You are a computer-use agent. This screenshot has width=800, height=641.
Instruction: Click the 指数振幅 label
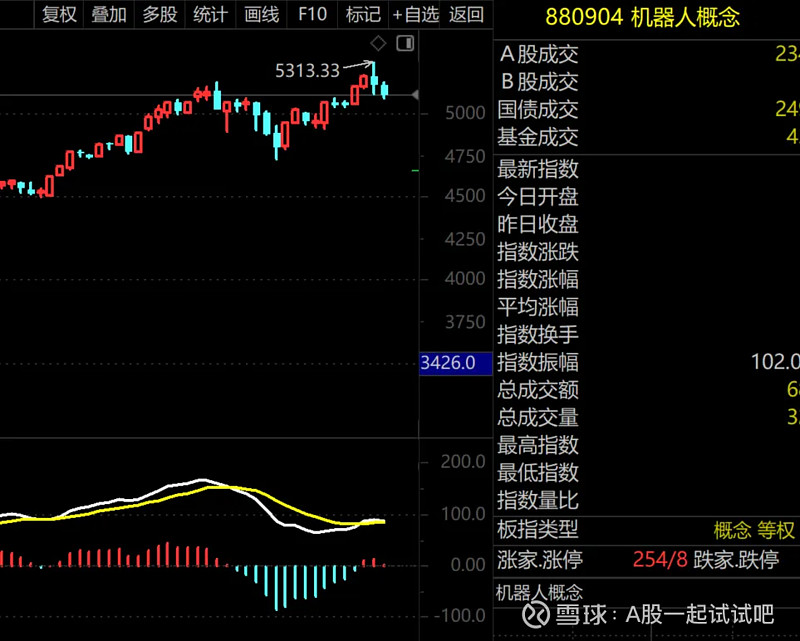pyautogui.click(x=538, y=362)
